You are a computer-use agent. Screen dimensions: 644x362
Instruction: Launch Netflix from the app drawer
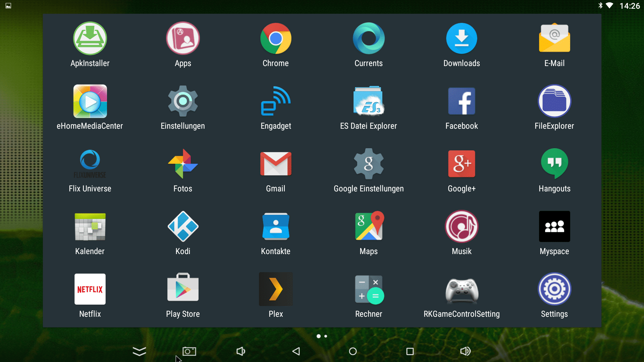point(90,289)
